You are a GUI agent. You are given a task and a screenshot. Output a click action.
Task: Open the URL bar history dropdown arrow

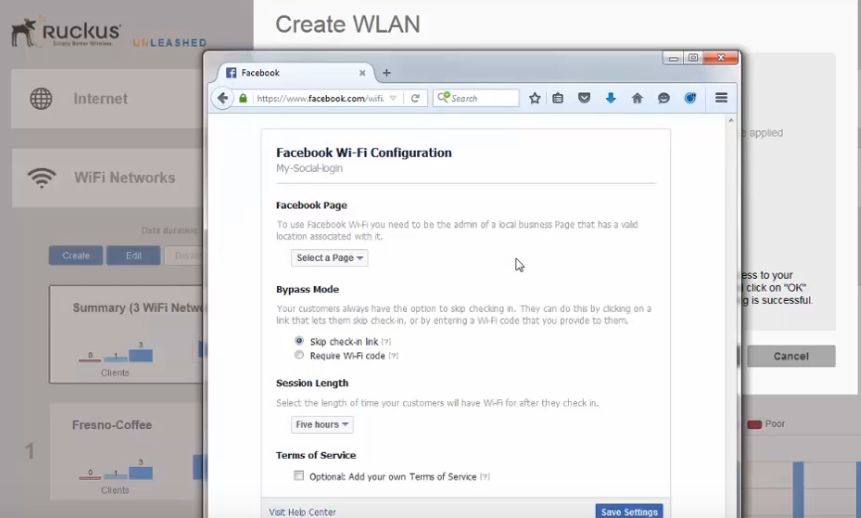tap(393, 98)
